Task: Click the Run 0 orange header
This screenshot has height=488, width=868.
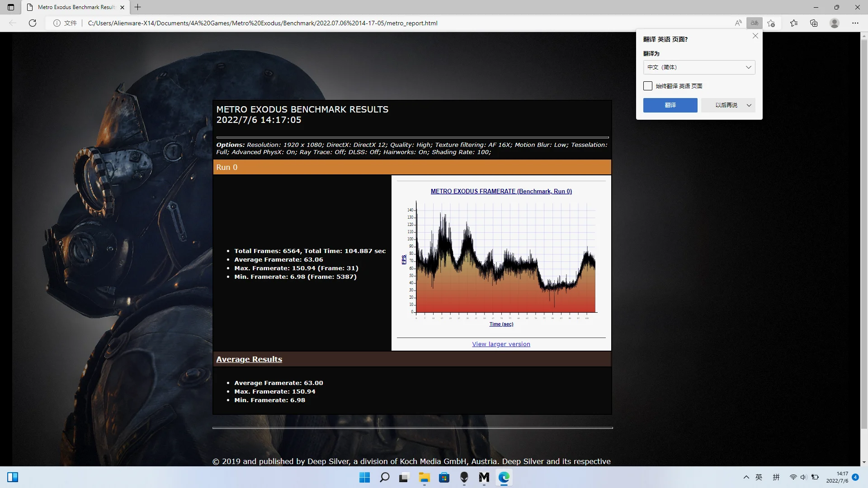Action: pos(412,167)
